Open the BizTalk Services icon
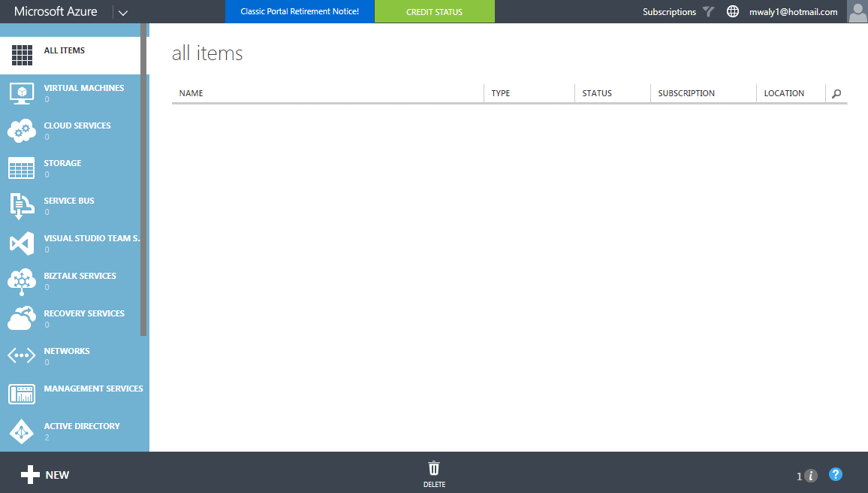Viewport: 868px width, 493px height. [x=22, y=281]
